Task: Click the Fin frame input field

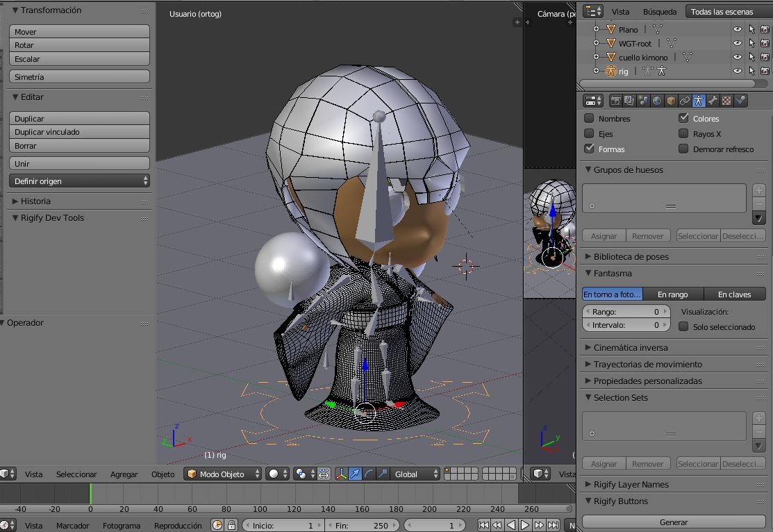Action: pyautogui.click(x=361, y=526)
